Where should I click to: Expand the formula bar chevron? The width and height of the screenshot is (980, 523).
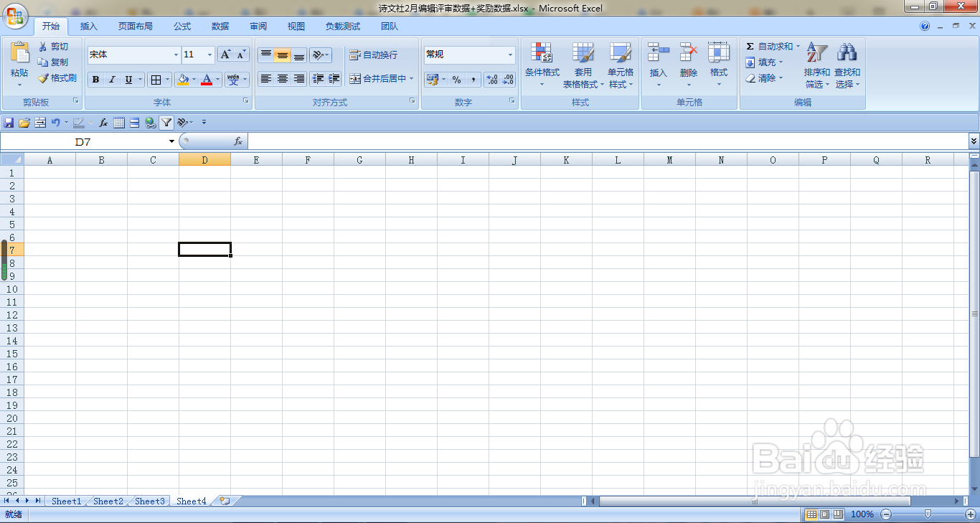click(974, 141)
